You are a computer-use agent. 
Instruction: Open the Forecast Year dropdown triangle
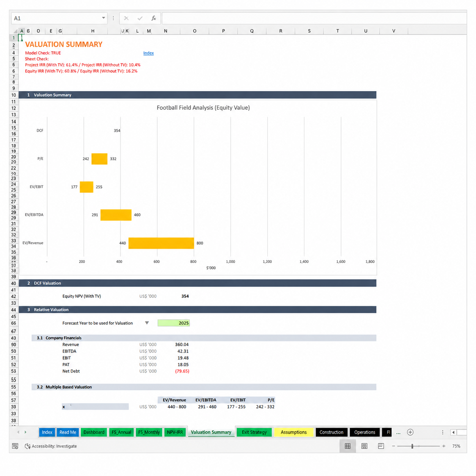[147, 323]
